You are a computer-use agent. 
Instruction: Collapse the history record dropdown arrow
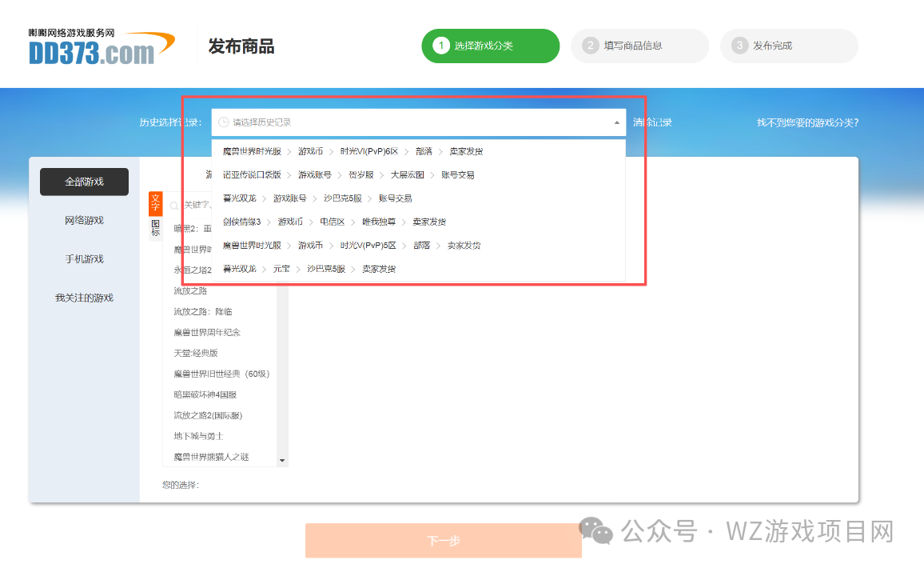click(616, 123)
